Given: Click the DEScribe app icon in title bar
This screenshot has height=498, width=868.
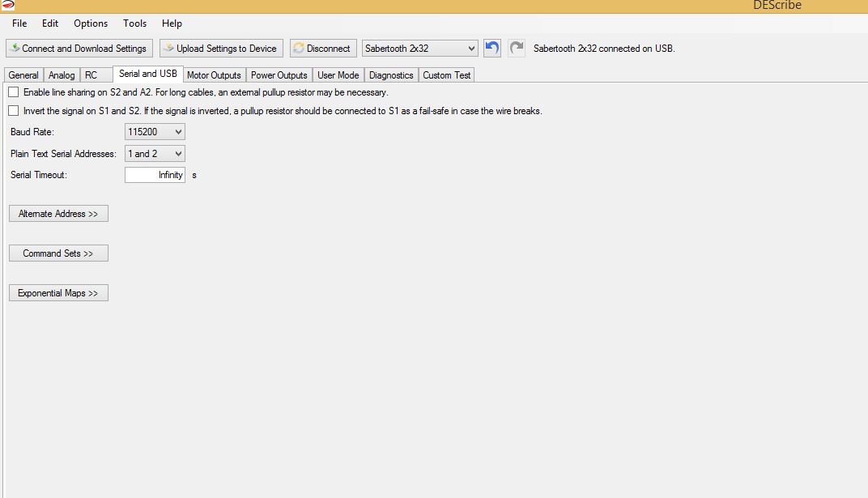Looking at the screenshot, I should pos(8,6).
